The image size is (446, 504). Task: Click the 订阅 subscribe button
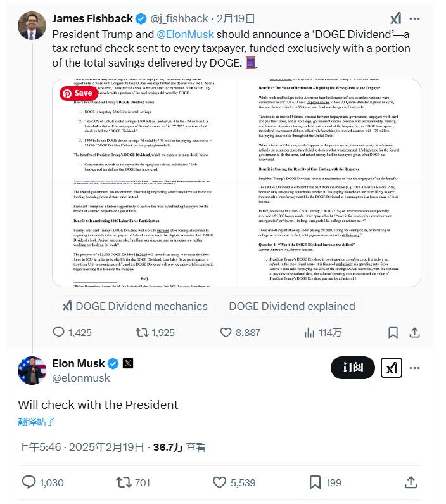click(353, 368)
